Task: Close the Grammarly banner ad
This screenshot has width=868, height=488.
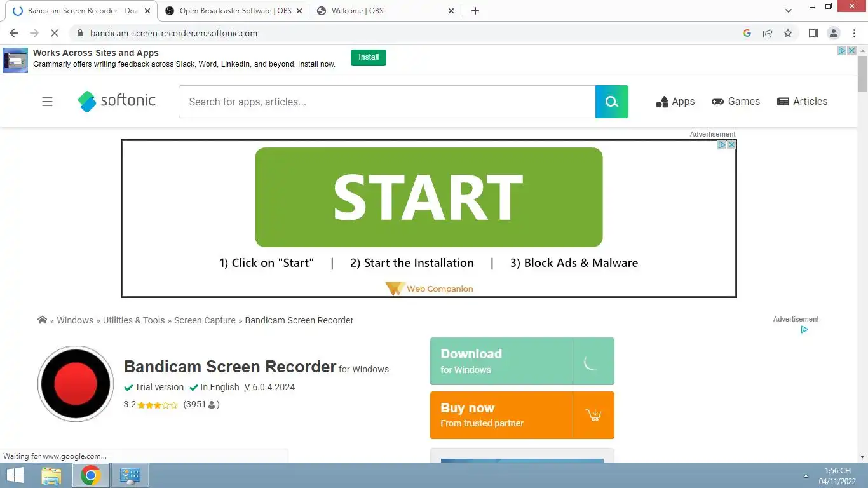Action: pos(852,51)
